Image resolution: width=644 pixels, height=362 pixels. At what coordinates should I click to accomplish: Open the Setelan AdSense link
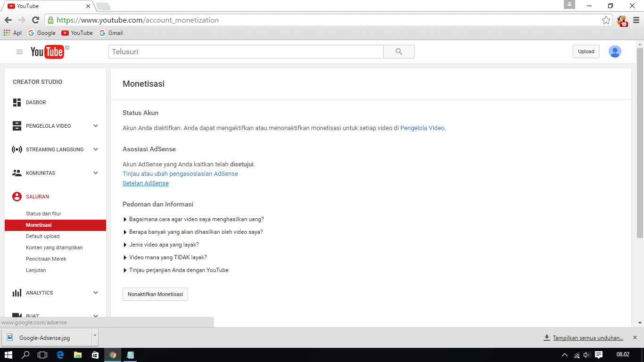point(145,183)
